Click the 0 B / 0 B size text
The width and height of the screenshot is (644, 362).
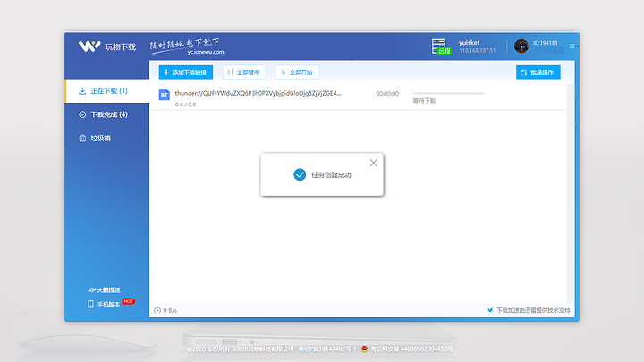coord(186,105)
